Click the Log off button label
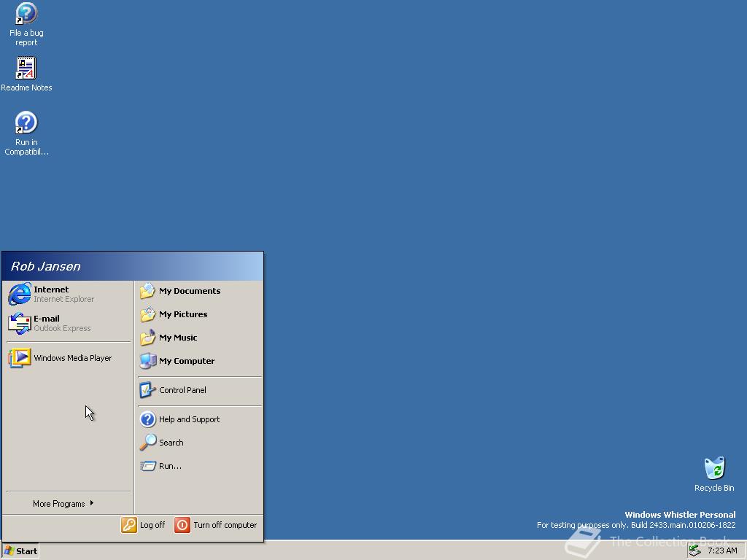Viewport: 747px width, 560px height. [152, 525]
